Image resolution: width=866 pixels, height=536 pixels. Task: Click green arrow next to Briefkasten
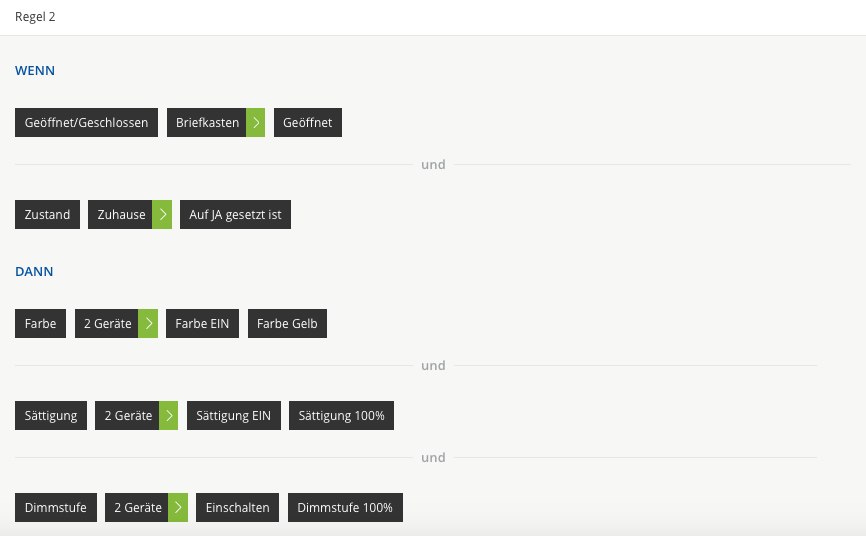click(x=257, y=123)
